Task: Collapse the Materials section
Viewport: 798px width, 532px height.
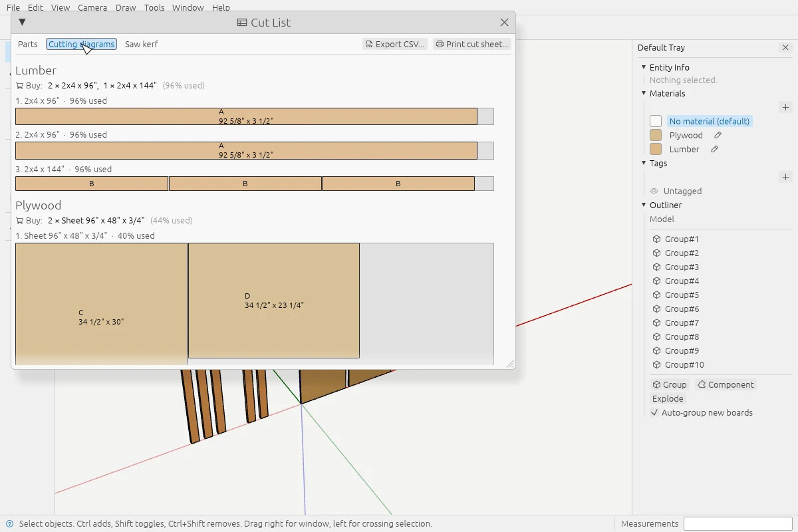Action: (644, 94)
